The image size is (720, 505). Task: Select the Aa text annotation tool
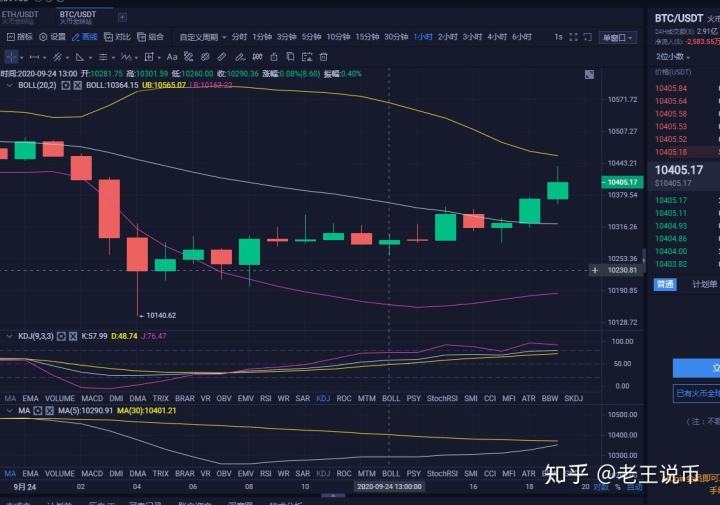tap(172, 57)
